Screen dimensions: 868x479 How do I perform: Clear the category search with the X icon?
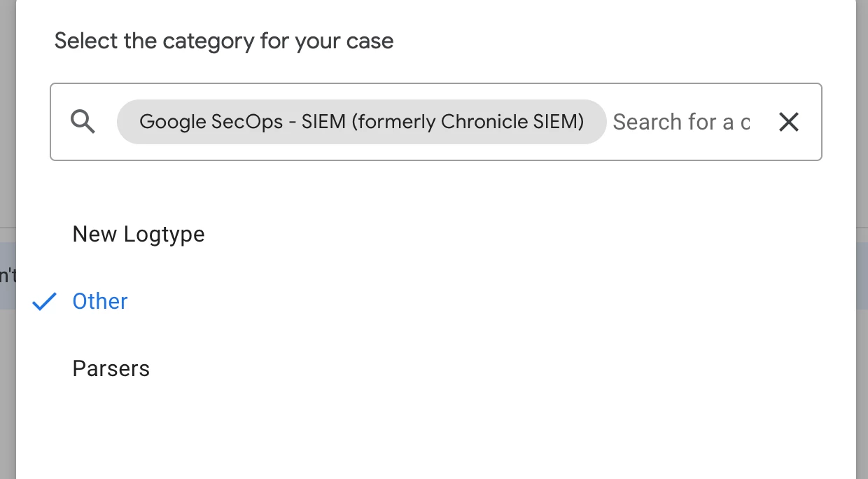pyautogui.click(x=789, y=122)
